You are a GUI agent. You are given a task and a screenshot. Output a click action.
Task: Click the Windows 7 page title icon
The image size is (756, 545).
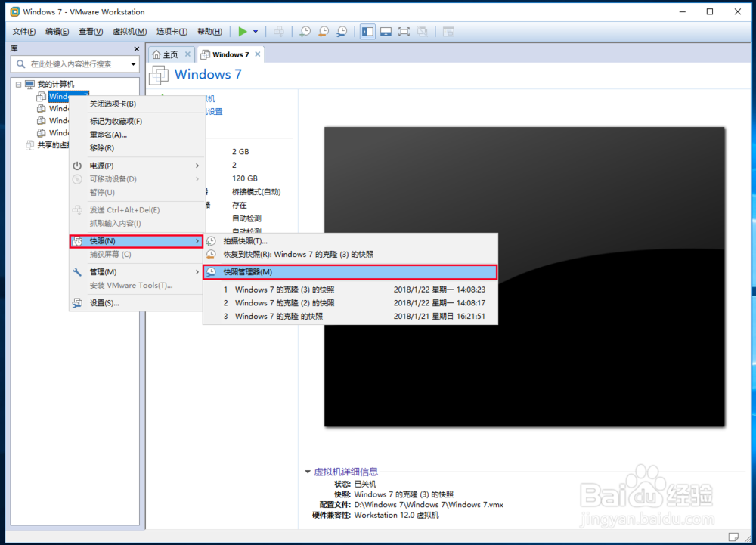point(159,75)
